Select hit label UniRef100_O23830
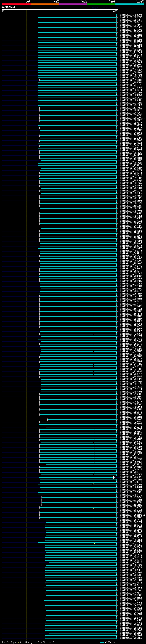146x644 pixels. coord(131,17)
